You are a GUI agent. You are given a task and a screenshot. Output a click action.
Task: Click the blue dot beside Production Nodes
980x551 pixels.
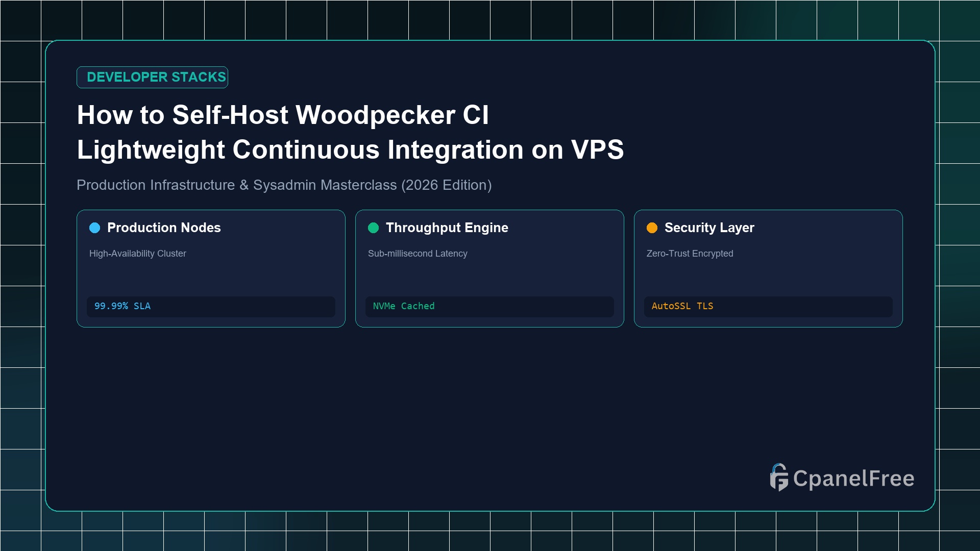95,228
